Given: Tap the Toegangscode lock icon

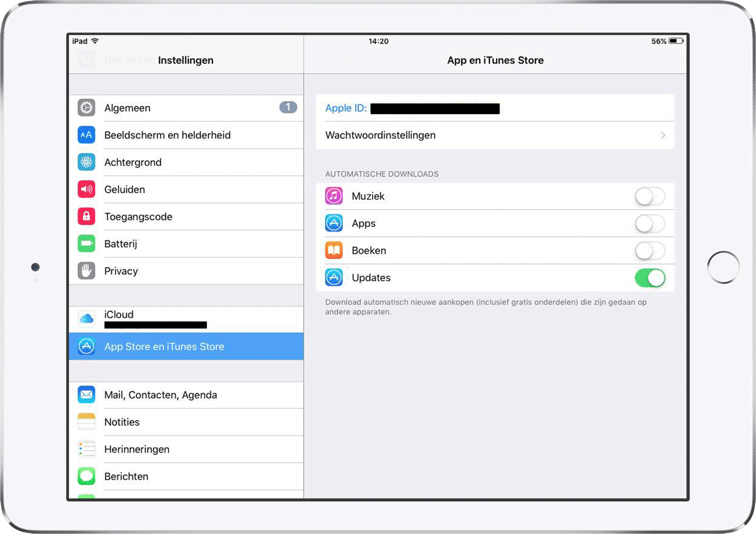Looking at the screenshot, I should (86, 216).
